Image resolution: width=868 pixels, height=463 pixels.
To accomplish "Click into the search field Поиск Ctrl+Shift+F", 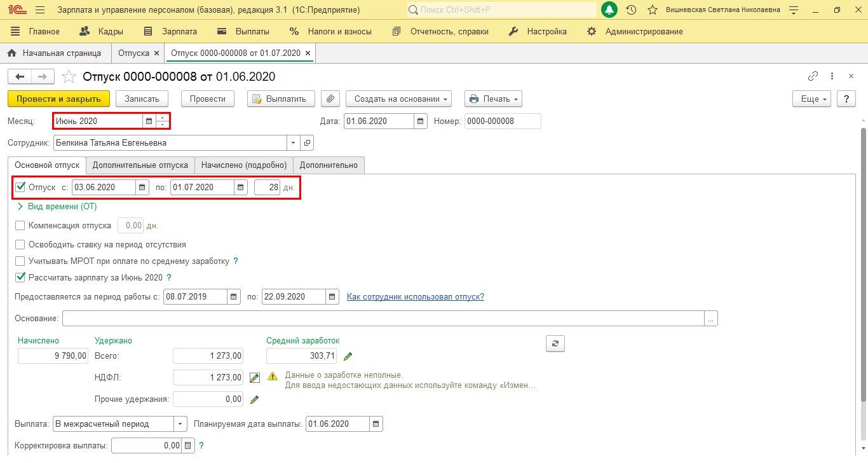I will click(502, 10).
